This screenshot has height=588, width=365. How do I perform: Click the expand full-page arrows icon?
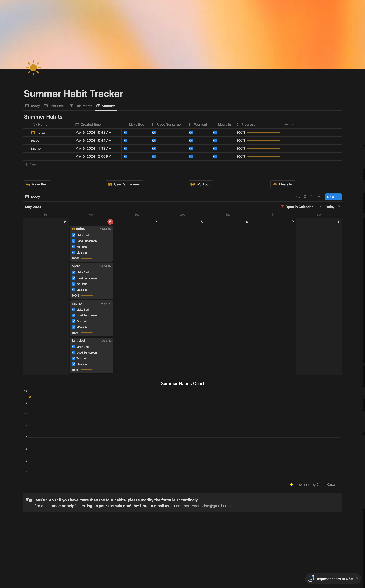pos(312,197)
